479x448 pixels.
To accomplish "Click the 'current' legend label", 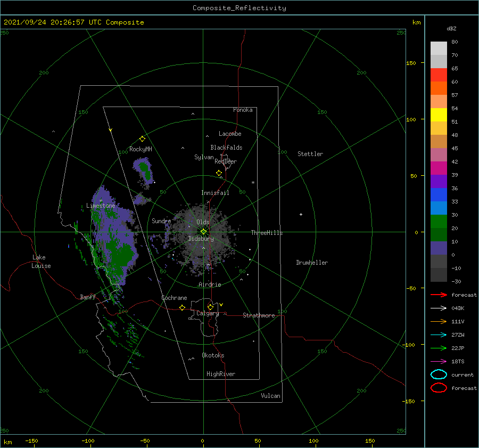I will 463,375.
